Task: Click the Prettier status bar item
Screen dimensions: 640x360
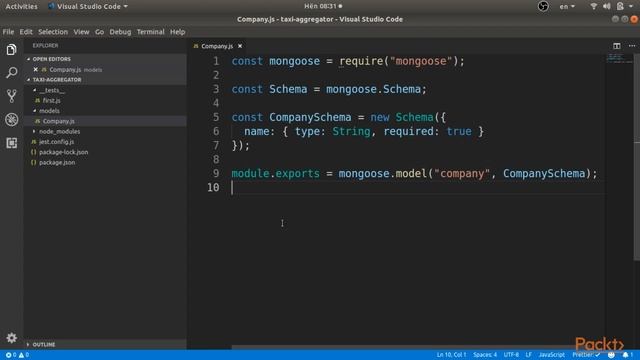Action: click(x=586, y=355)
